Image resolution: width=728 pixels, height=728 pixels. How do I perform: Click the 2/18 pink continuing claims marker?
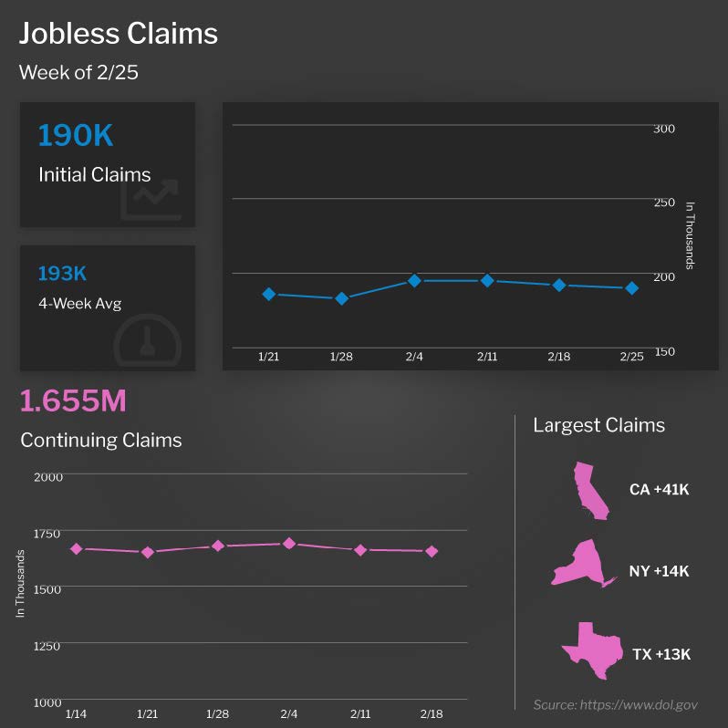coord(432,552)
